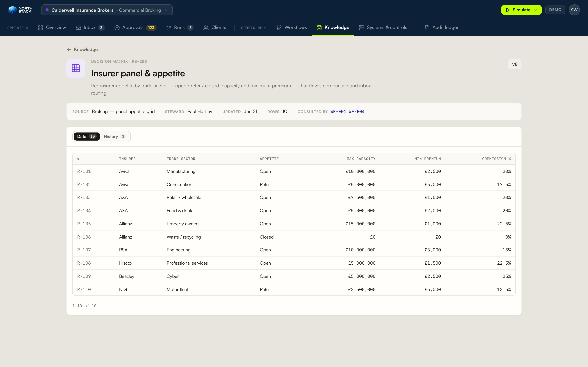Click the Workflows branch icon
This screenshot has width=588, height=367.
[279, 28]
